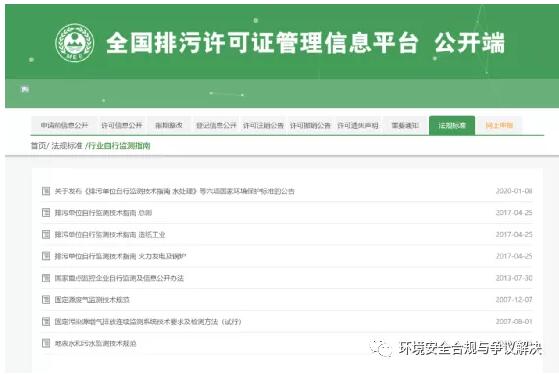559x374 pixels.
Task: Click date 2017-04-25 in 火力发电及锅炉 row
Action: [514, 256]
